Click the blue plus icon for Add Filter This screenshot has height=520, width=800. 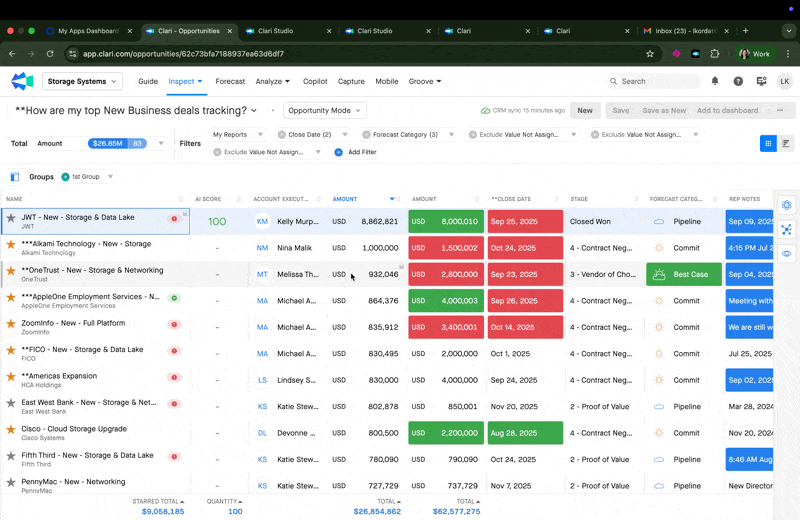click(338, 152)
